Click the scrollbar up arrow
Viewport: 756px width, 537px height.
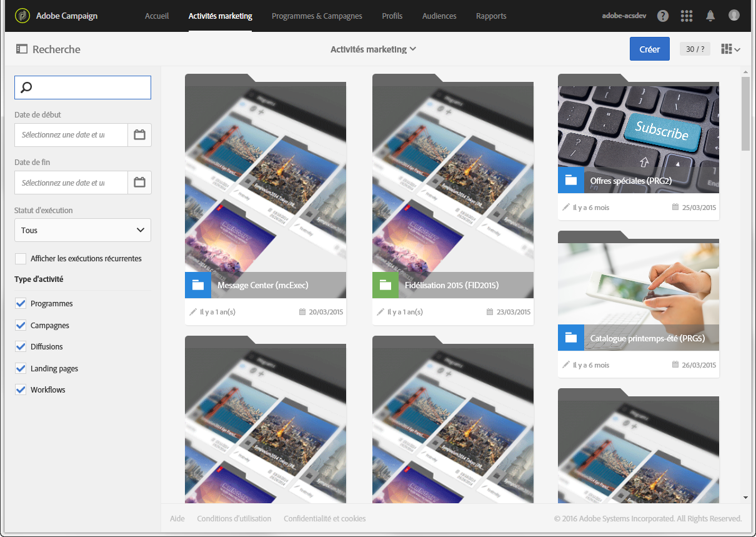(745, 71)
